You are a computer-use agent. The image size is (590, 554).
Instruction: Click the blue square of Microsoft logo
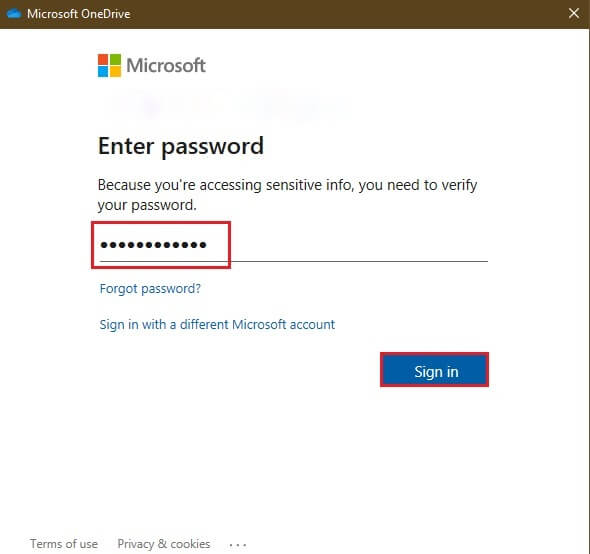click(103, 72)
